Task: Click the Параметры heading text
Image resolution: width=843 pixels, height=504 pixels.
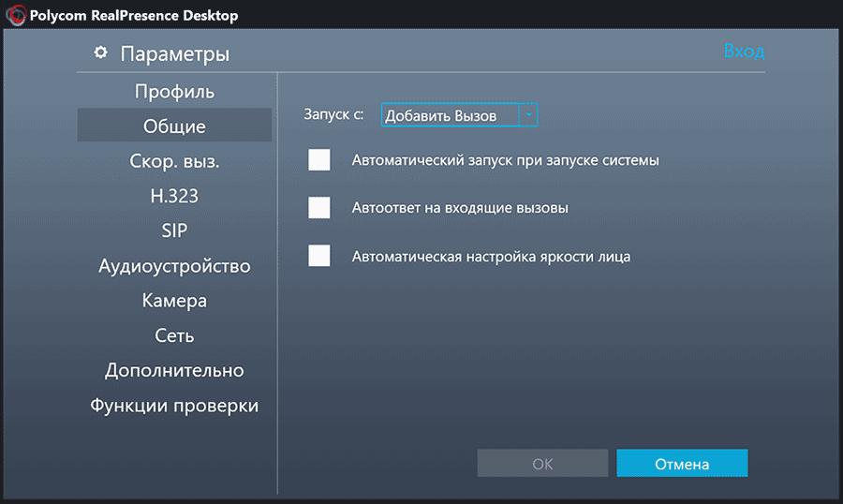Action: pyautogui.click(x=175, y=53)
